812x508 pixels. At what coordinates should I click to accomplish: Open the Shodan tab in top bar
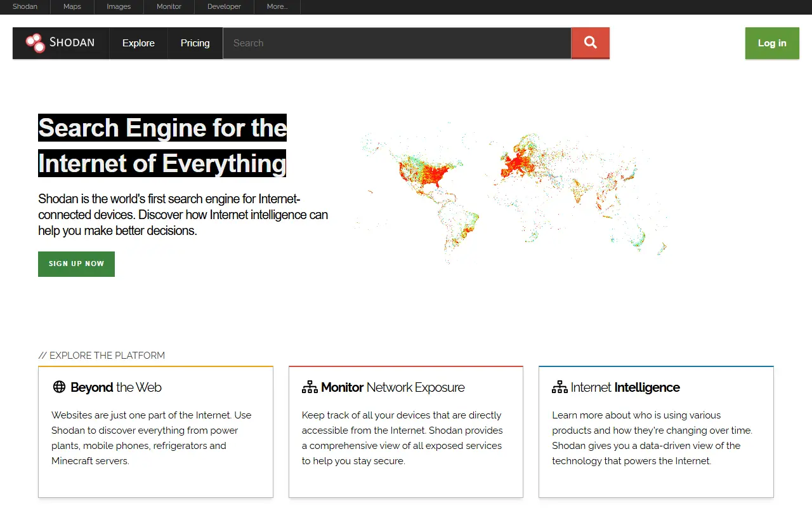point(25,7)
